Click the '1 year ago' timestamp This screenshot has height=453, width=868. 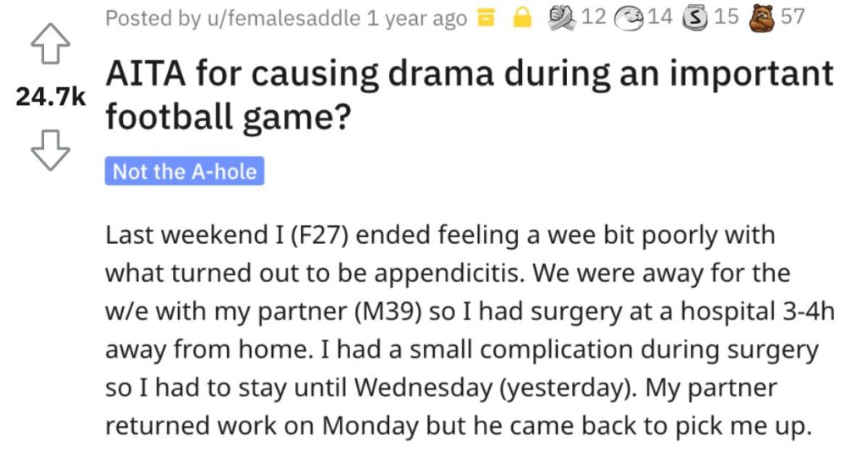(x=417, y=19)
